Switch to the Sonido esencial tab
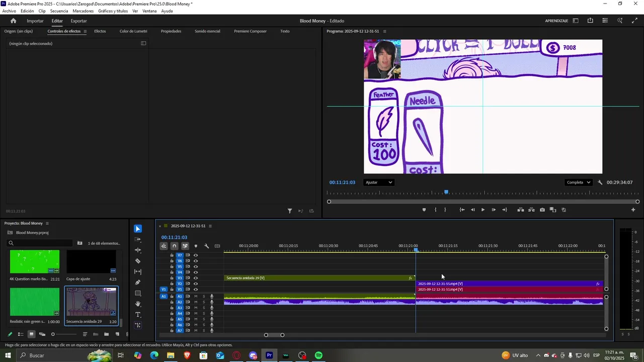 point(207,31)
